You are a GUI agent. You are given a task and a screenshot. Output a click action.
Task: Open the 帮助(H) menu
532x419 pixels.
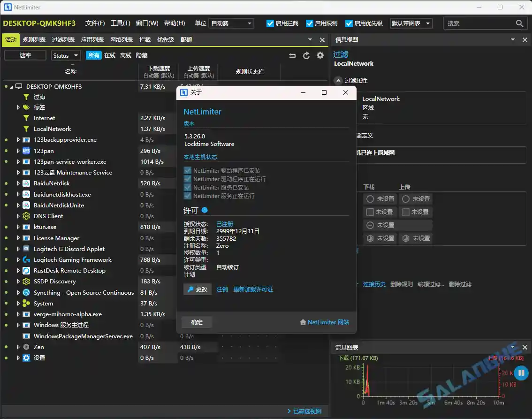click(x=174, y=23)
